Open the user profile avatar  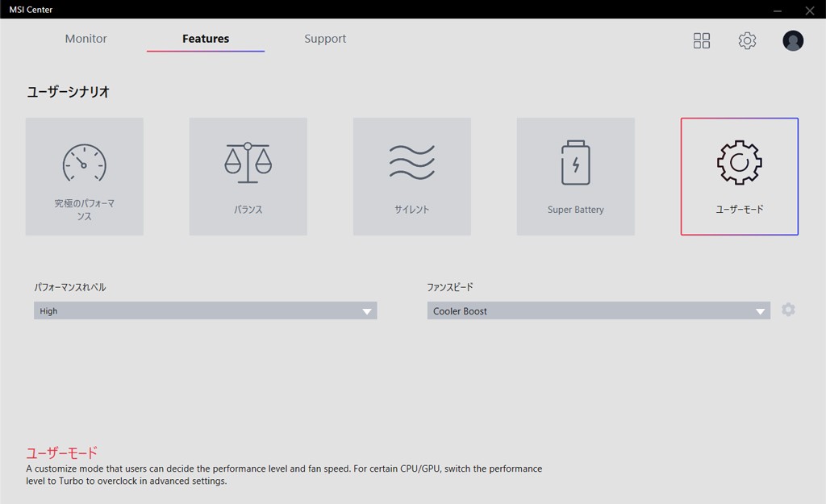click(x=793, y=40)
